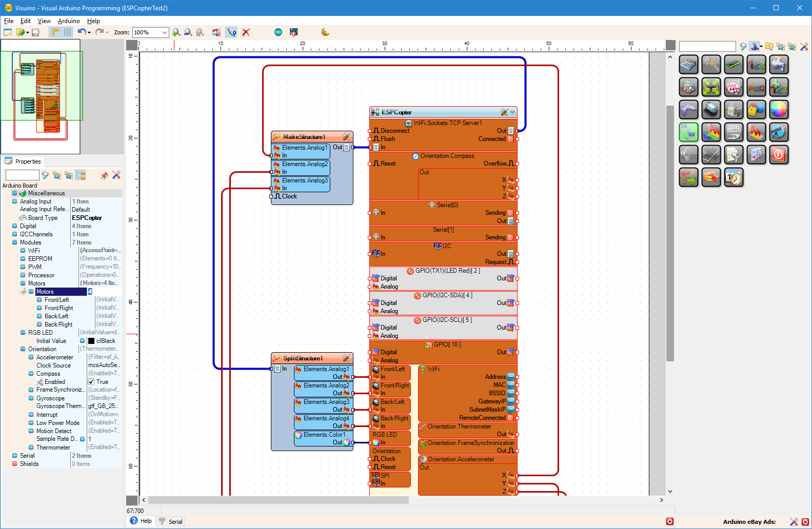
Task: Toggle the dotted grid display button
Action: pos(67,32)
